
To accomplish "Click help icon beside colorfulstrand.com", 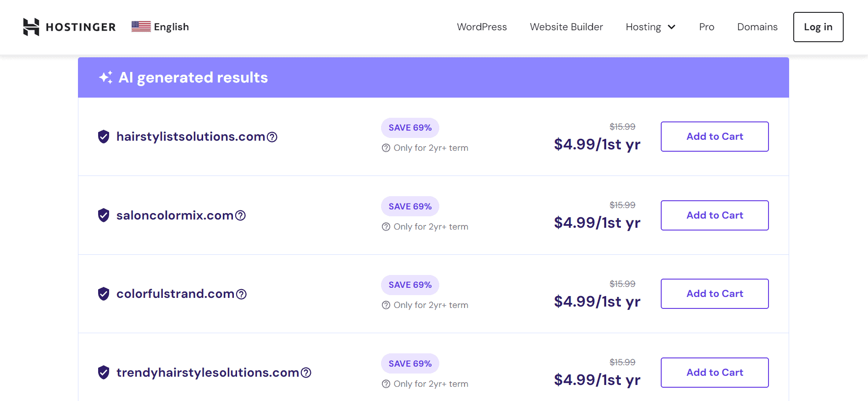I will pos(242,294).
